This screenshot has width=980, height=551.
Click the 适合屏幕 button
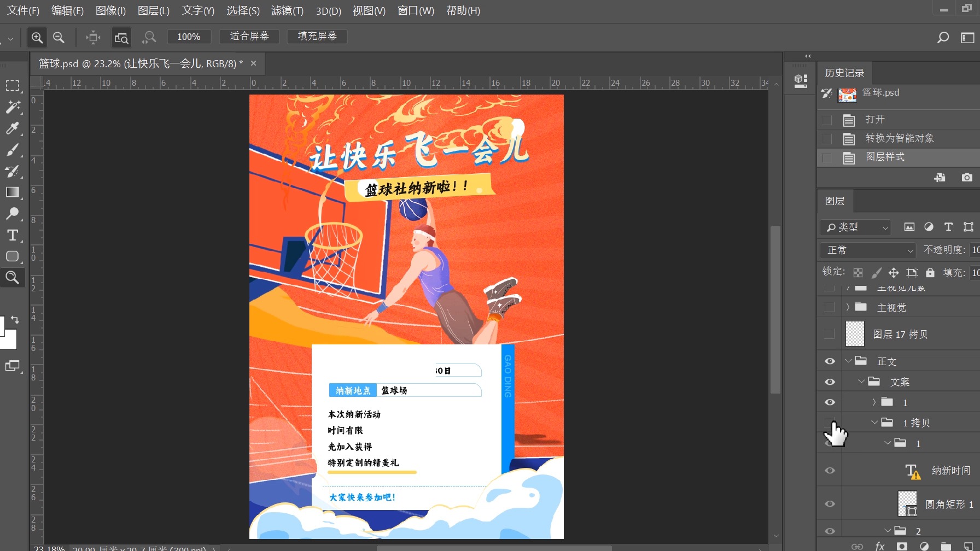tap(249, 37)
